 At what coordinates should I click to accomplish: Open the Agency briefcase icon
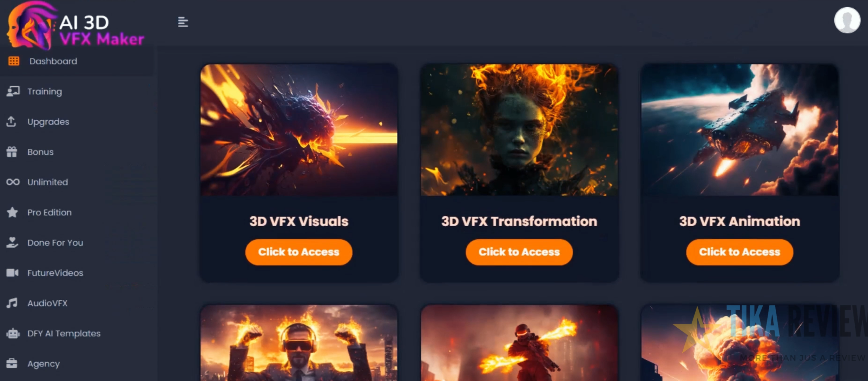tap(12, 363)
